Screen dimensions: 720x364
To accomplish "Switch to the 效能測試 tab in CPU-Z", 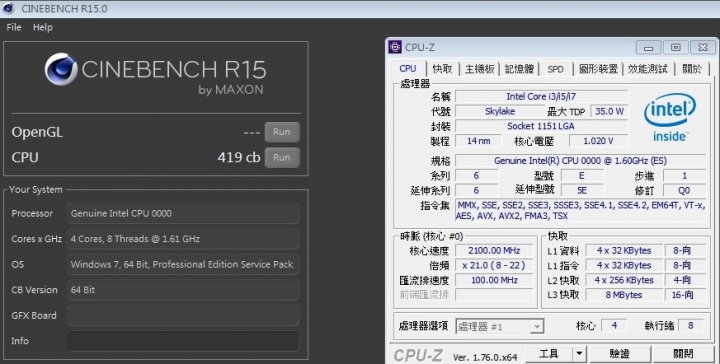I will [x=648, y=69].
